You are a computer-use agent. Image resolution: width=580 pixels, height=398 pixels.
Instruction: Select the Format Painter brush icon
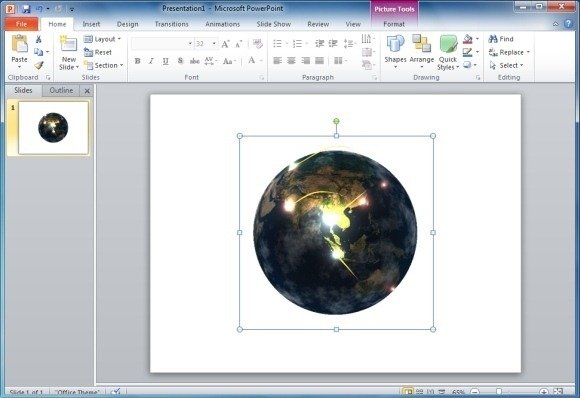click(x=38, y=65)
